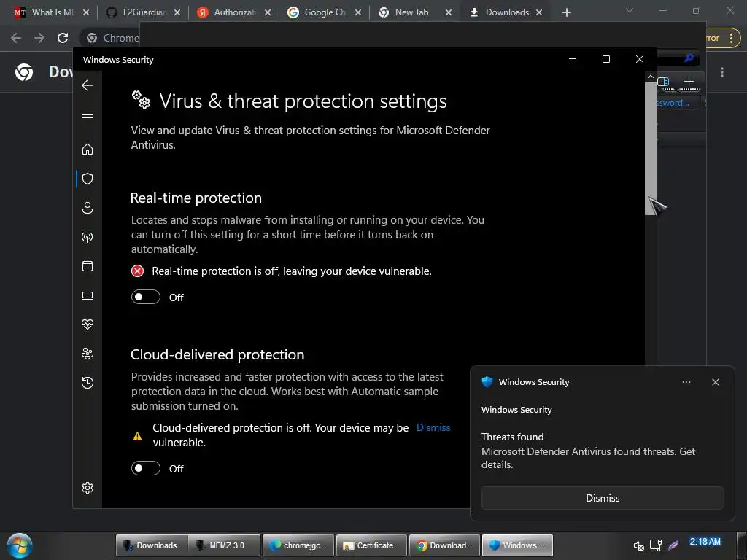Open notification options three-dot menu
747x560 pixels.
click(x=686, y=382)
